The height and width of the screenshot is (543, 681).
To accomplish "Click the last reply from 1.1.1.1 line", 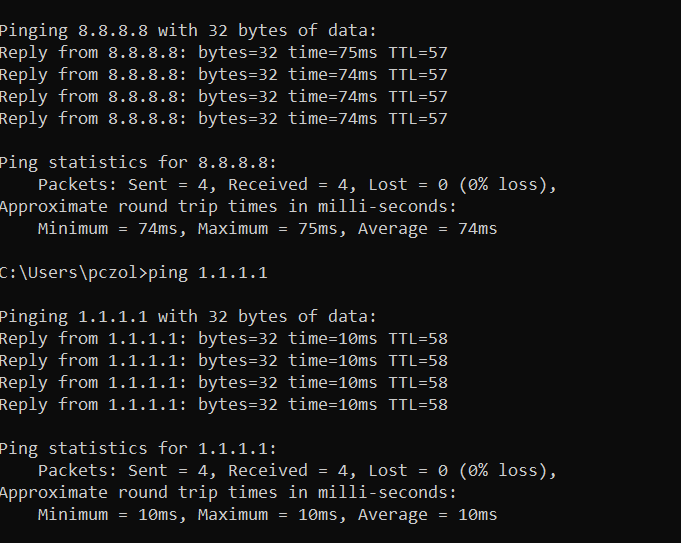I will tap(223, 405).
